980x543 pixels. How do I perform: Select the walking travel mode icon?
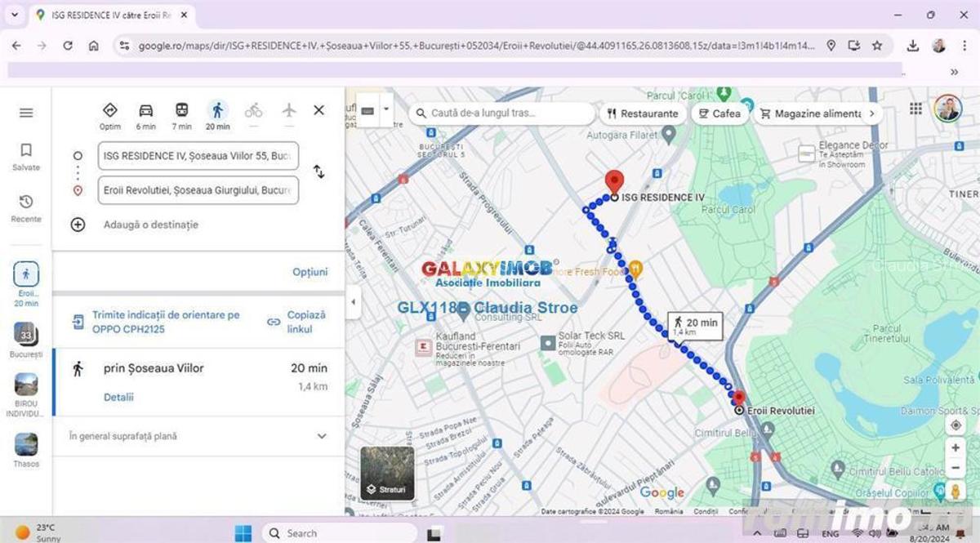(x=217, y=111)
